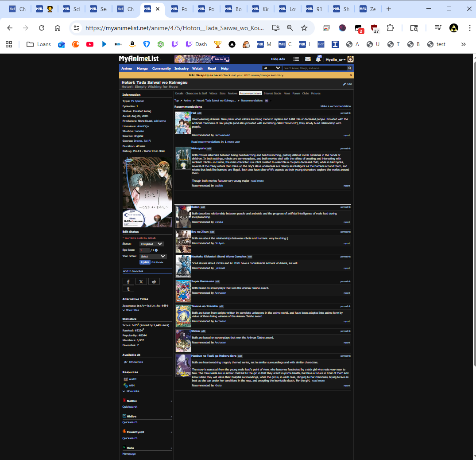Click the Edit Details link

(x=158, y=262)
